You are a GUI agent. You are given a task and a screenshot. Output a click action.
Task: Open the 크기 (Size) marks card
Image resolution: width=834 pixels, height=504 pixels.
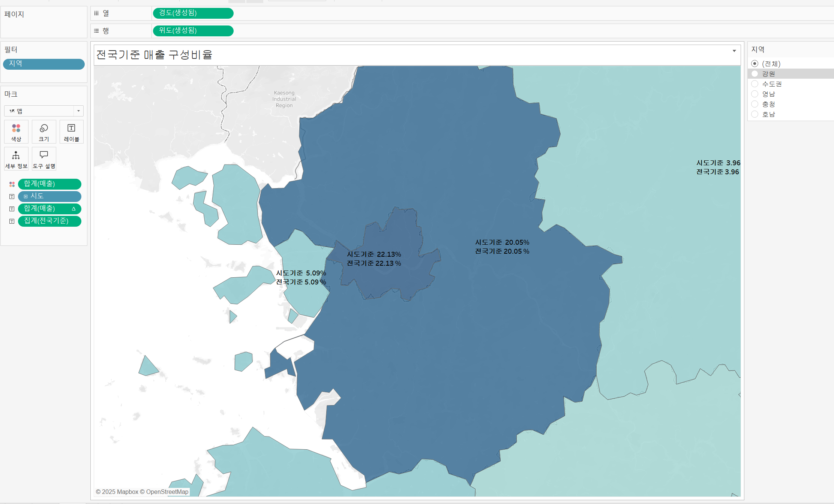(x=44, y=132)
